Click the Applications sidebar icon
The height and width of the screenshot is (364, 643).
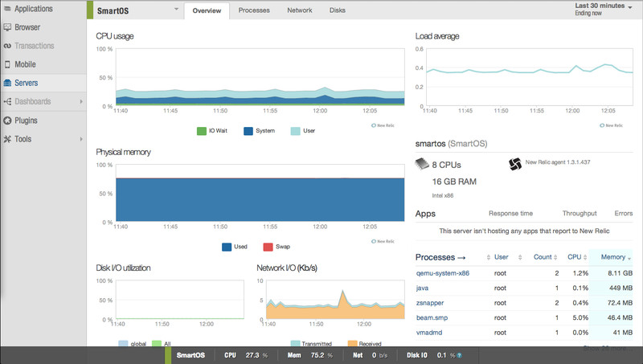tap(7, 9)
